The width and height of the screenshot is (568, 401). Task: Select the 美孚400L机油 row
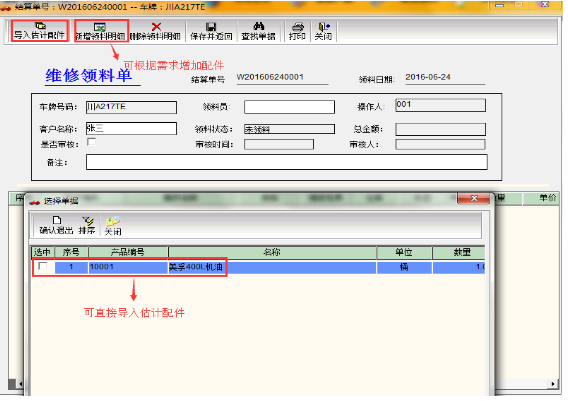(259, 267)
